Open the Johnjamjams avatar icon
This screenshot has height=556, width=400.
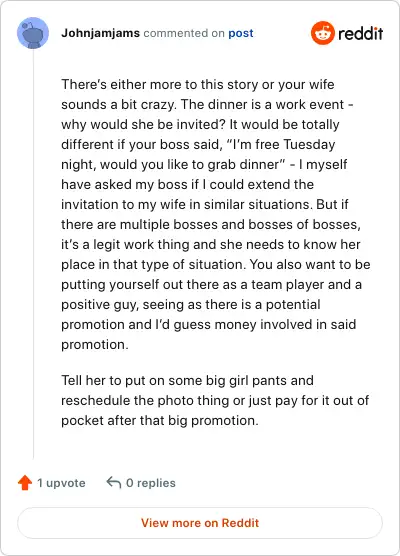pyautogui.click(x=33, y=33)
